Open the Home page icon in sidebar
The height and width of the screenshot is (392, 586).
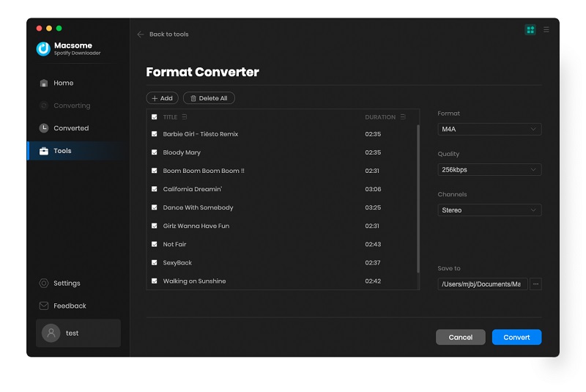click(44, 83)
